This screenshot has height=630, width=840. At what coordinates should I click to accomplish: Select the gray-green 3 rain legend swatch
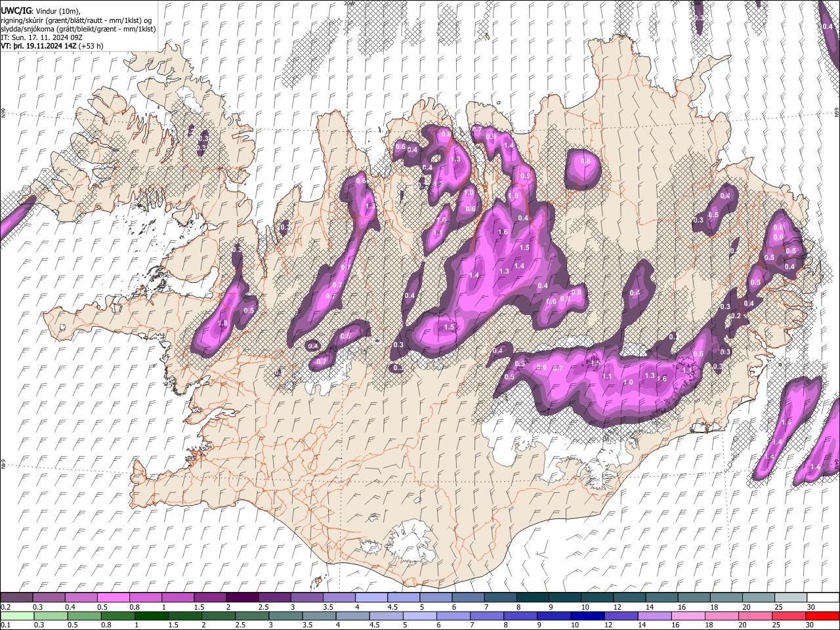(x=286, y=616)
